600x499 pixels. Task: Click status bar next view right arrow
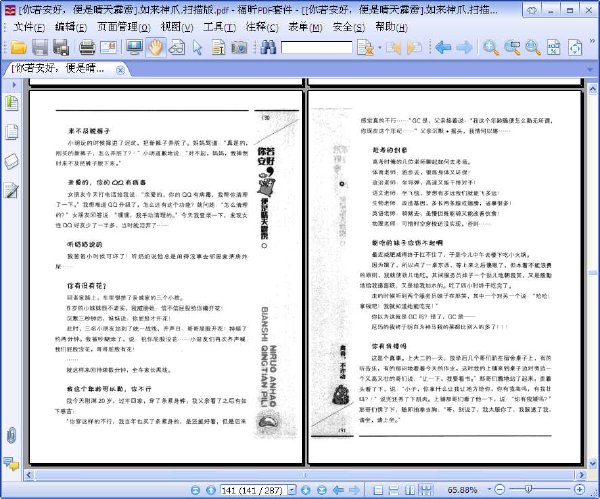pos(355,490)
